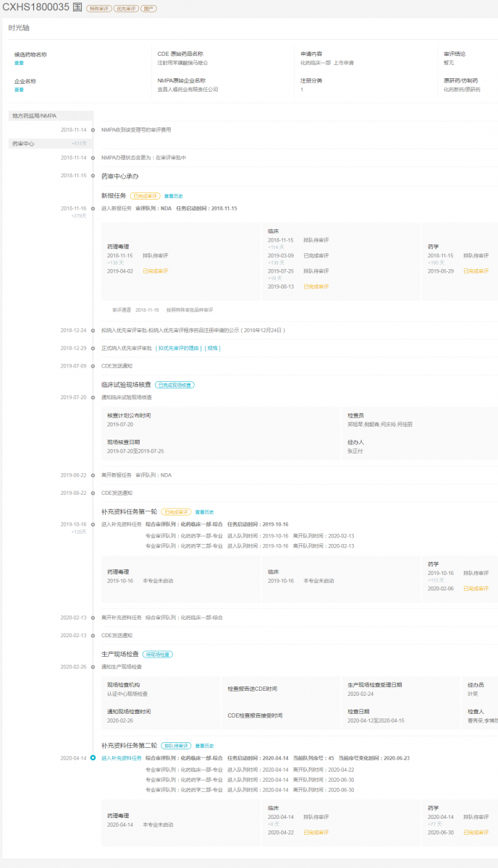The width and height of the screenshot is (498, 868).
Task: Open 查看历史 next to 补充资料任务第二轮
Action: coord(205,745)
